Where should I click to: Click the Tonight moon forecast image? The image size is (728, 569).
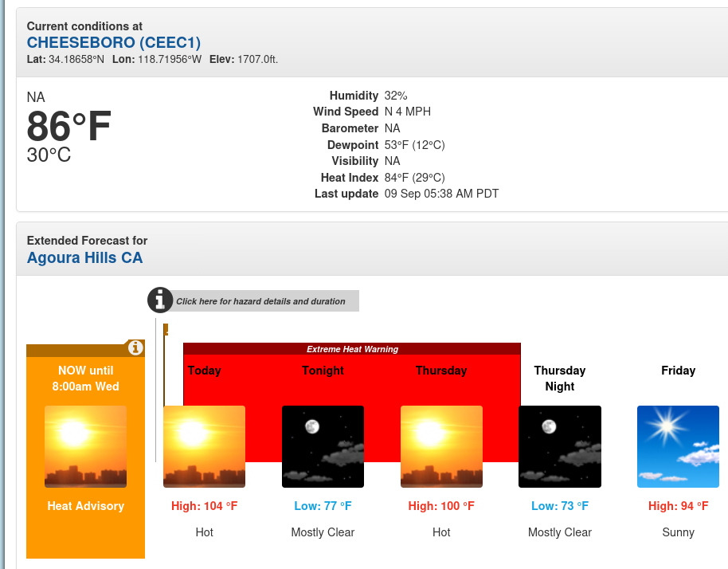323,446
